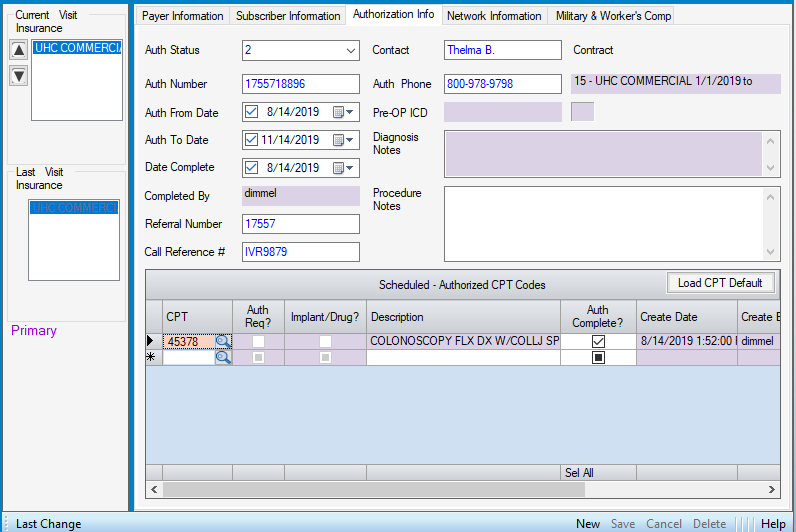Open CPT lookup magnifier for code 45378
Image resolution: width=796 pixels, height=532 pixels.
pyautogui.click(x=222, y=341)
